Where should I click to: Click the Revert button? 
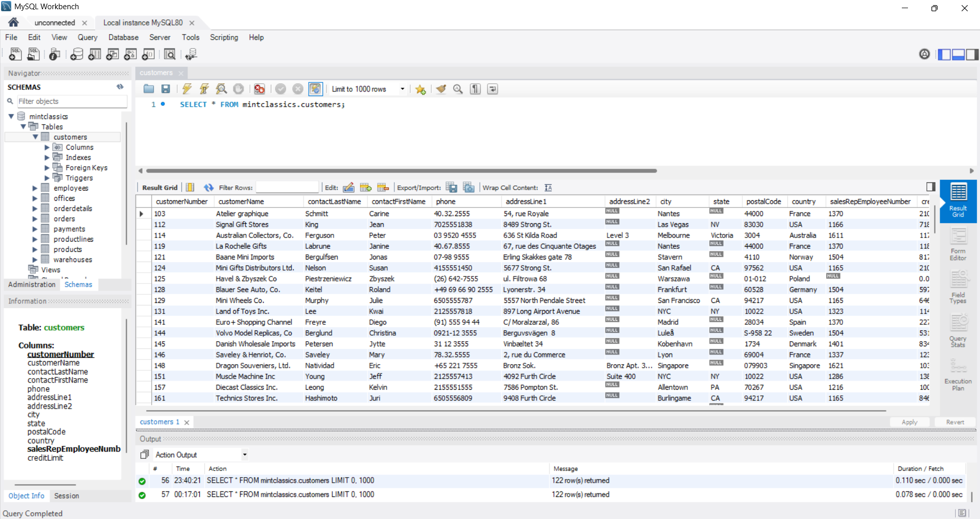click(x=955, y=422)
